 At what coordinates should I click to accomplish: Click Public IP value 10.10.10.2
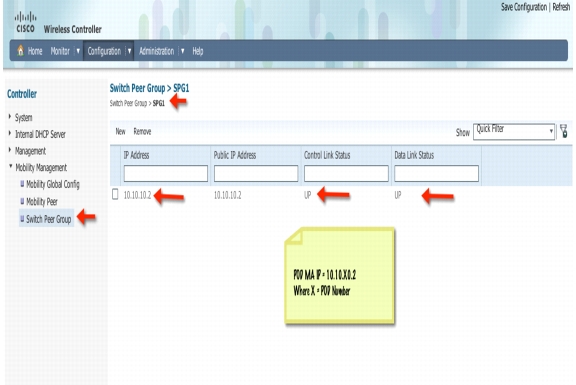[227, 195]
